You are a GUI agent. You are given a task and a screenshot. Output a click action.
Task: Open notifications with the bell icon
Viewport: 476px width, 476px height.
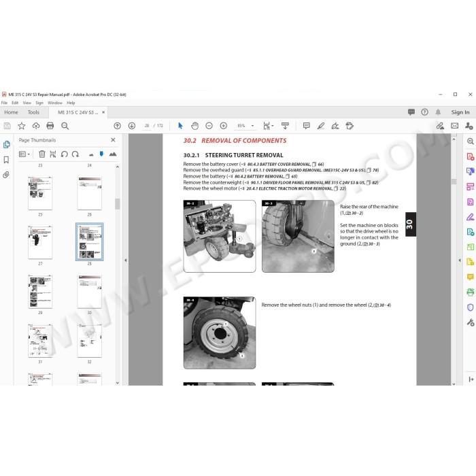(x=438, y=112)
